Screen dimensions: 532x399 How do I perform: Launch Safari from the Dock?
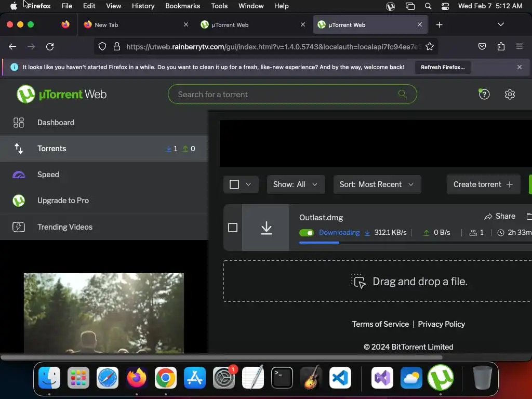tap(108, 377)
